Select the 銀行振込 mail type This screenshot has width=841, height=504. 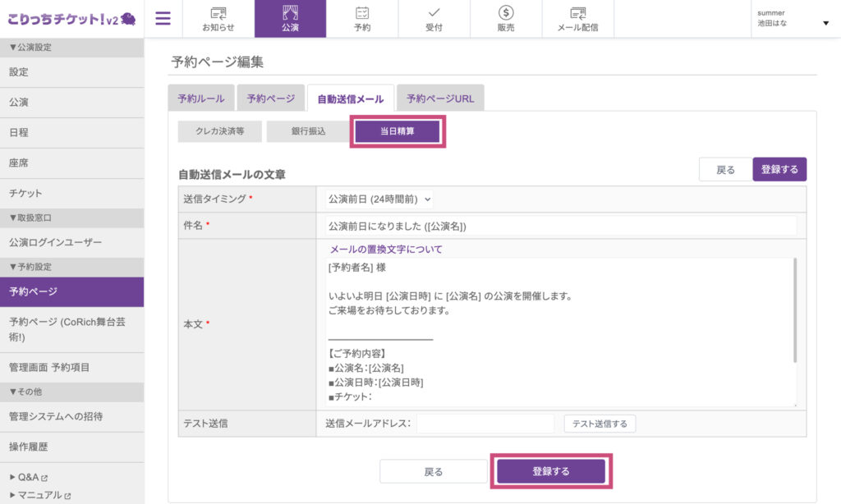[x=309, y=131]
